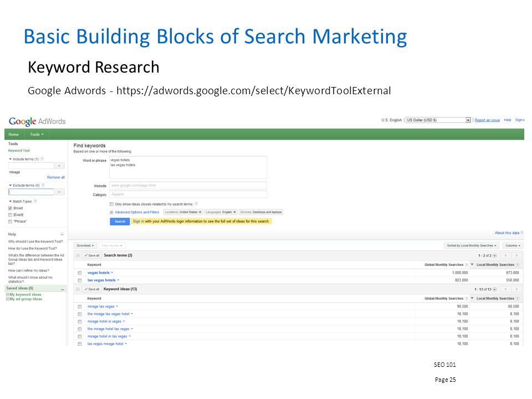Collapse the Match Types section
The height and width of the screenshot is (399, 532).
point(11,201)
